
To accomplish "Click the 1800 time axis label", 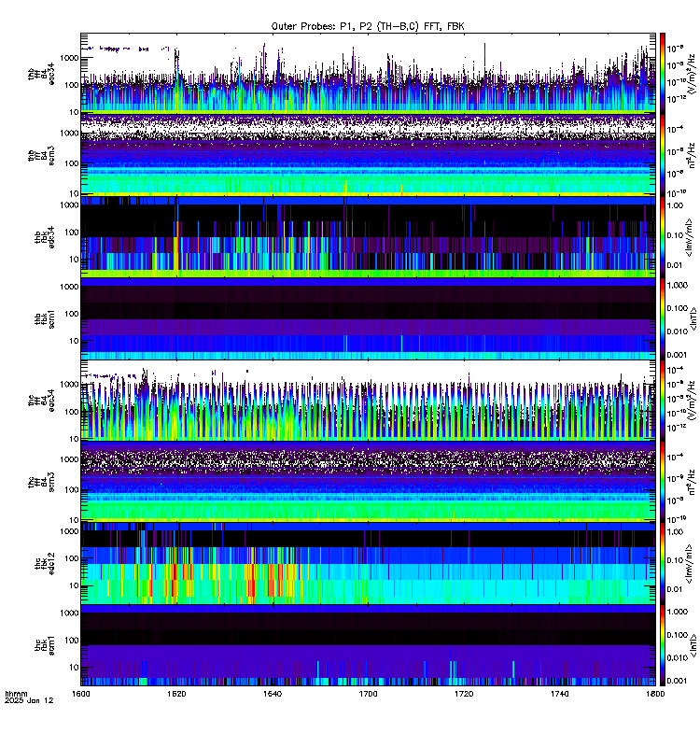I will pyautogui.click(x=655, y=694).
